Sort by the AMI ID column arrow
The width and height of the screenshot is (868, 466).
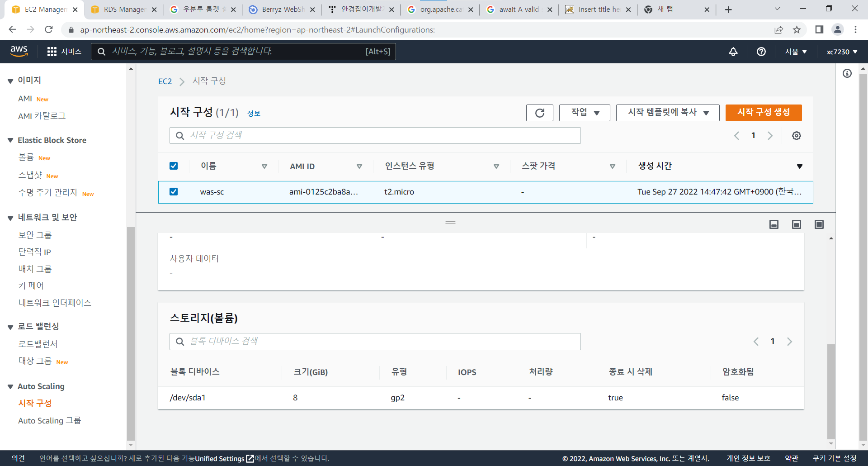[359, 166]
